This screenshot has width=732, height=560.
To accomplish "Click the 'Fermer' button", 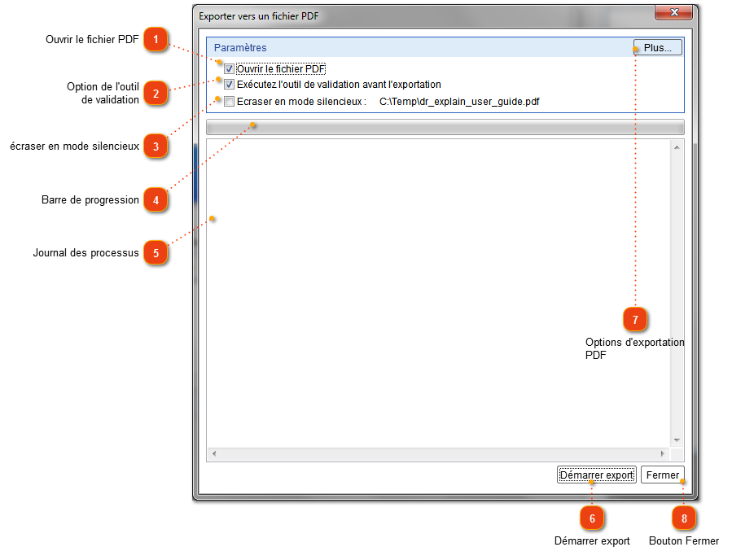I will tap(662, 475).
